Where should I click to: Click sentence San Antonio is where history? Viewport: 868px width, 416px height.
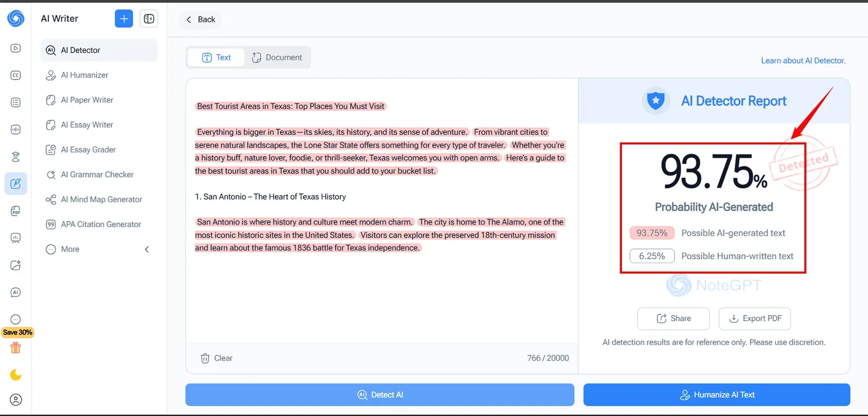click(x=305, y=222)
